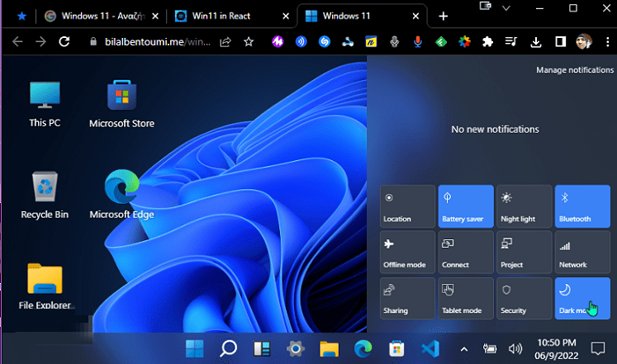Show hidden tray icons chevron
Screen dimensions: 617x364
point(464,349)
